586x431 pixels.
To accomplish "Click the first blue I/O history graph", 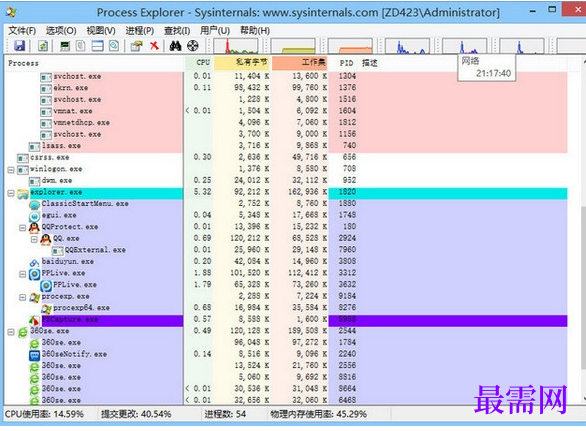I will click(407, 46).
